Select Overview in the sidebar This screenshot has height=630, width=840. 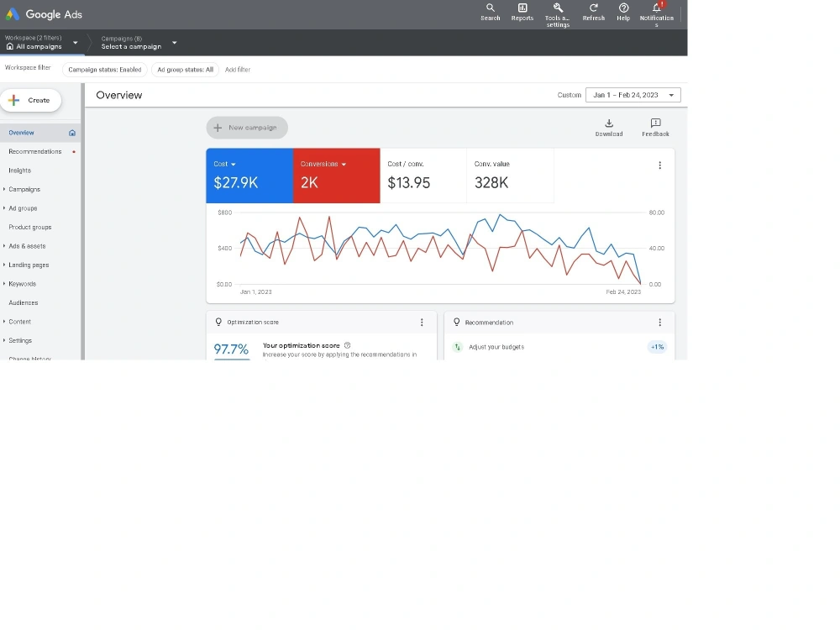tap(40, 133)
